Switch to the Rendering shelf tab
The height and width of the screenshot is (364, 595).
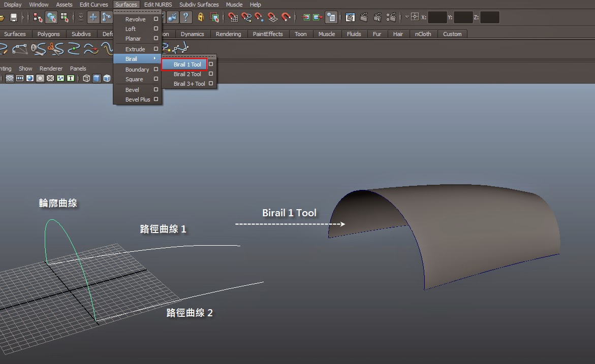click(229, 34)
